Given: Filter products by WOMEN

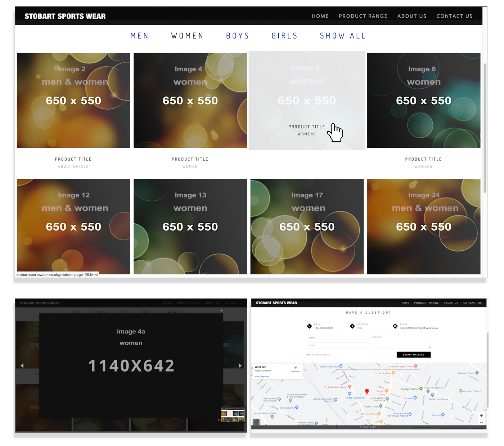Looking at the screenshot, I should (x=187, y=36).
